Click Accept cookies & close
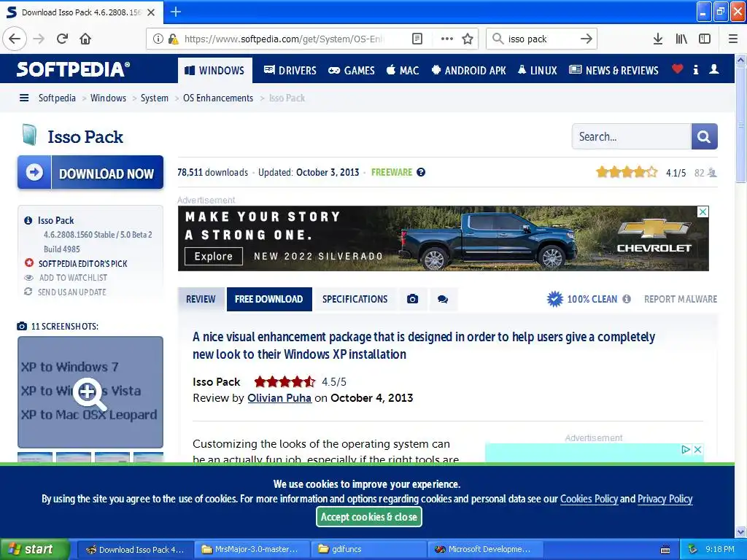 (x=369, y=517)
